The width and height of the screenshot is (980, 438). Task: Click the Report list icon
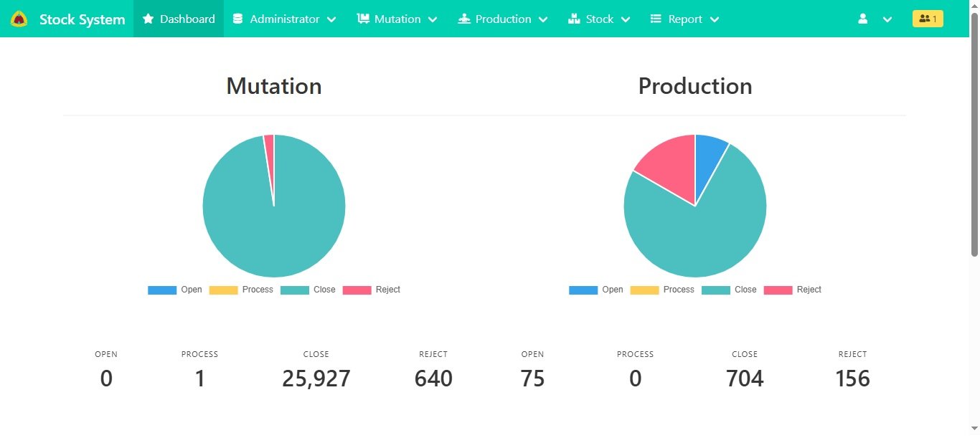click(656, 19)
